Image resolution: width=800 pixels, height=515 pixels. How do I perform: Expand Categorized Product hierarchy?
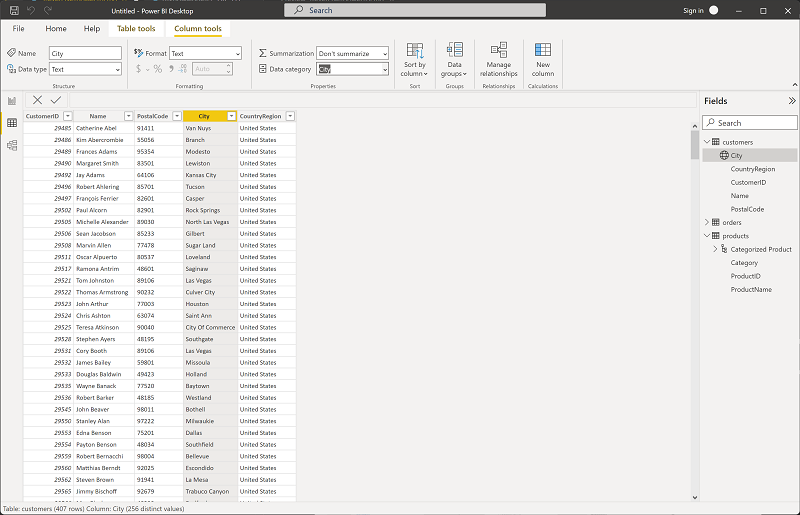pos(715,249)
